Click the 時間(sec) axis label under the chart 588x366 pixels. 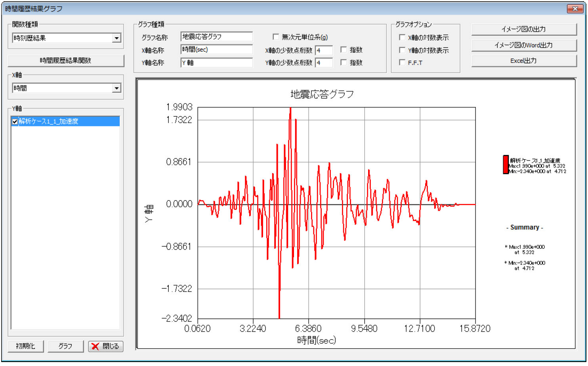coord(317,340)
